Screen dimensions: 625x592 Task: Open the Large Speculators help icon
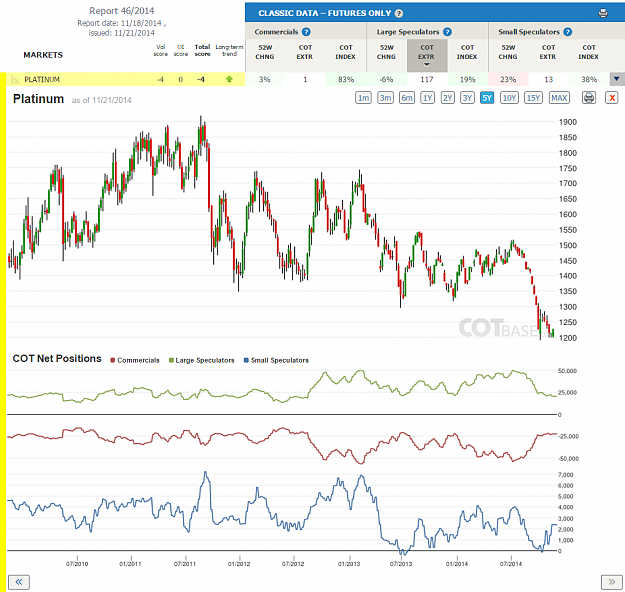pos(447,32)
